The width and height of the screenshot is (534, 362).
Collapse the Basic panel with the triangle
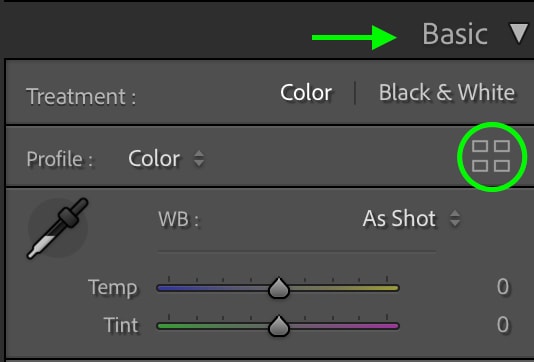pyautogui.click(x=519, y=33)
